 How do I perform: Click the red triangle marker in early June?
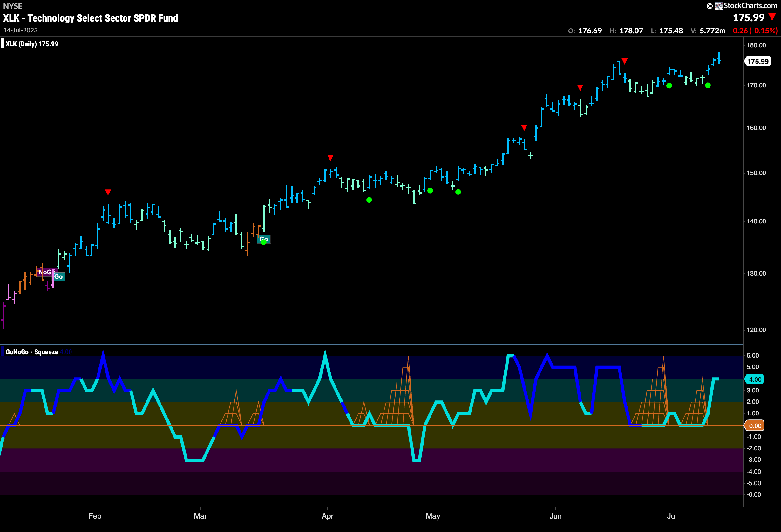(580, 88)
